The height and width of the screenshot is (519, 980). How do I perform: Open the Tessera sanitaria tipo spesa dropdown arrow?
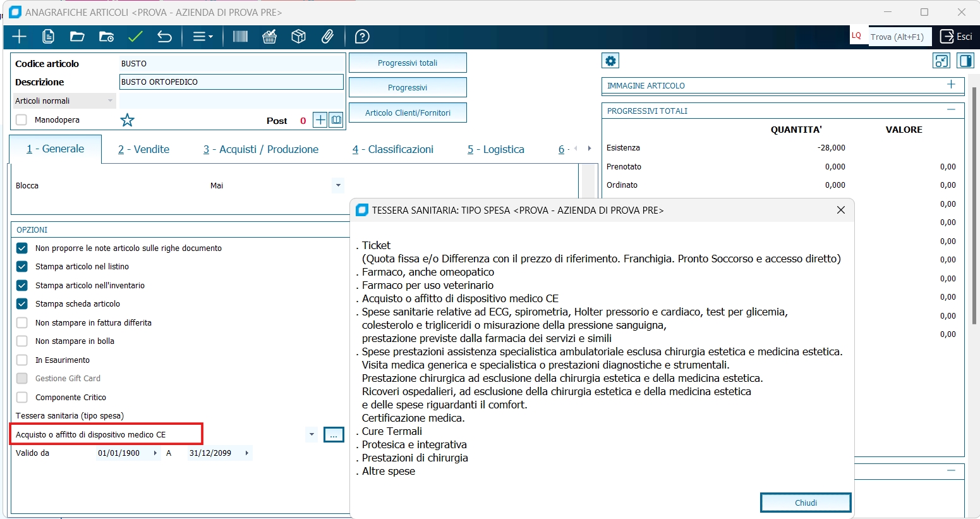coord(312,435)
